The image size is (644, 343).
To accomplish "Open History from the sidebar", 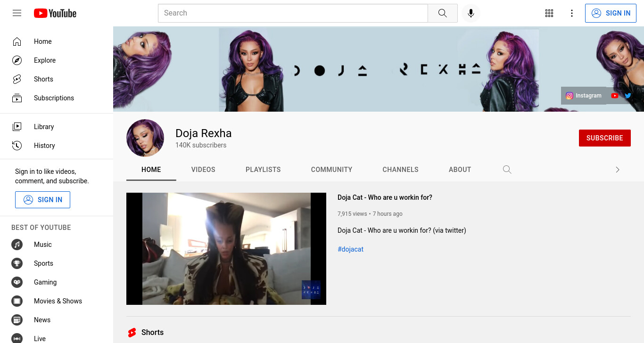I will pos(57,146).
